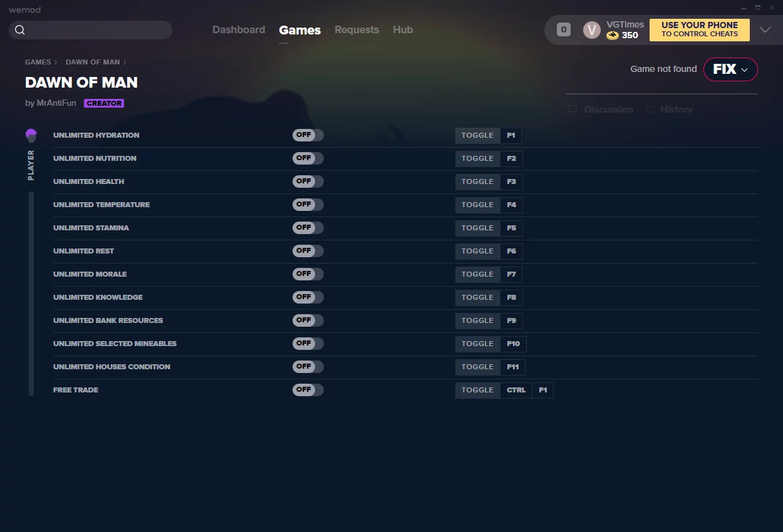Expand the account menu chevron
Screen dimensions: 783x532
pos(765,30)
